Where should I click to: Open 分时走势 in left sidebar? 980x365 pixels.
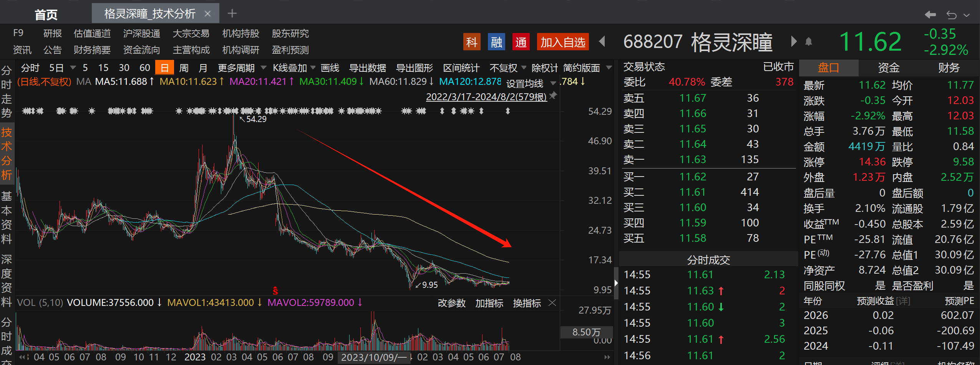coord(7,91)
